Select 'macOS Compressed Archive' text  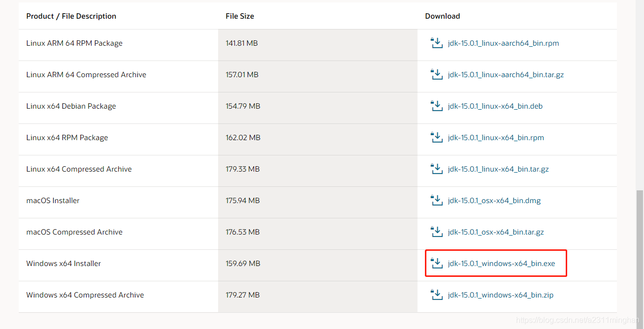(74, 232)
